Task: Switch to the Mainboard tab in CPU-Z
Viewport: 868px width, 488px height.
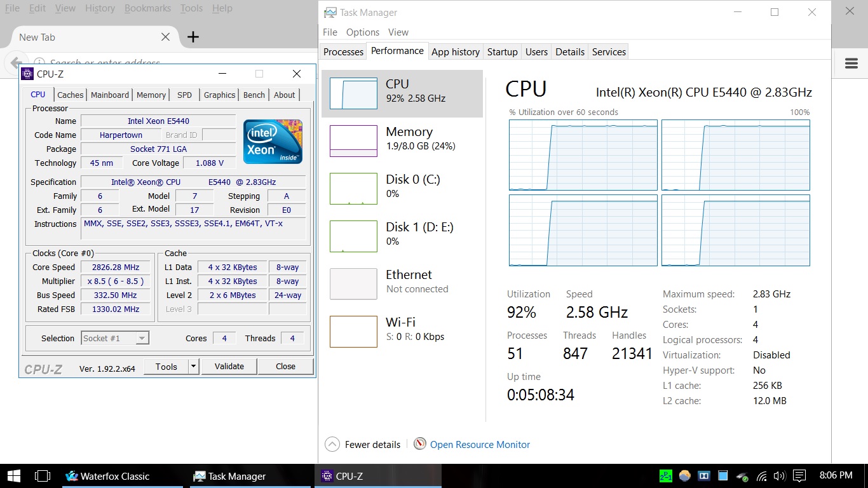Action: (110, 95)
